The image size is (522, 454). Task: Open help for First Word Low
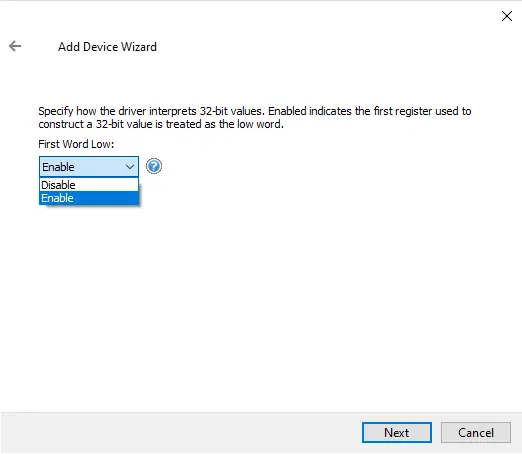[x=154, y=166]
